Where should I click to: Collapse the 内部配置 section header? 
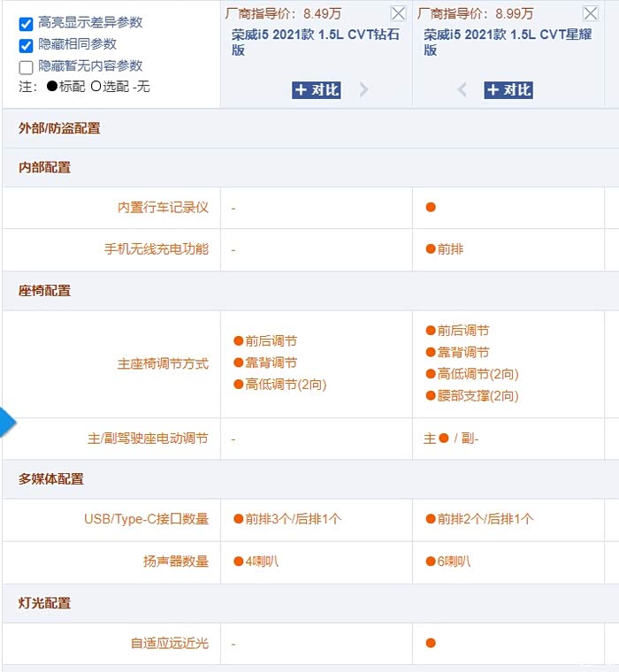pos(310,168)
